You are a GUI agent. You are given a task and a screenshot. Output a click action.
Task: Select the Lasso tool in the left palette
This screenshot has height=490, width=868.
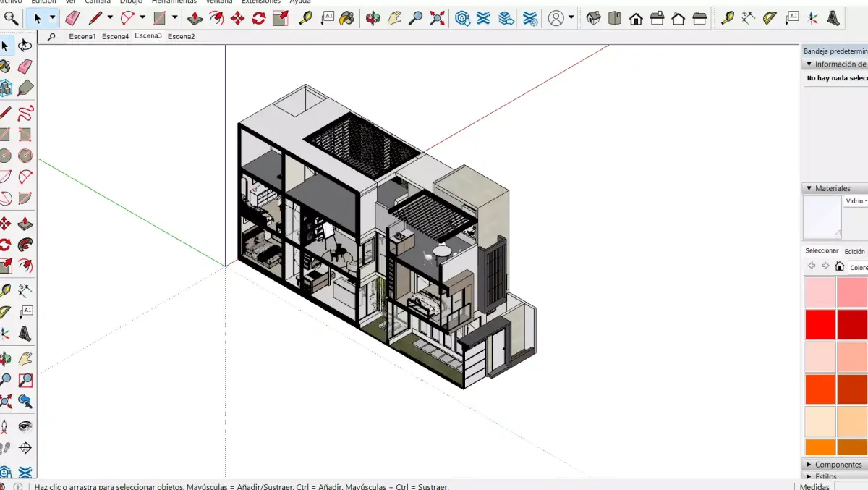click(25, 46)
